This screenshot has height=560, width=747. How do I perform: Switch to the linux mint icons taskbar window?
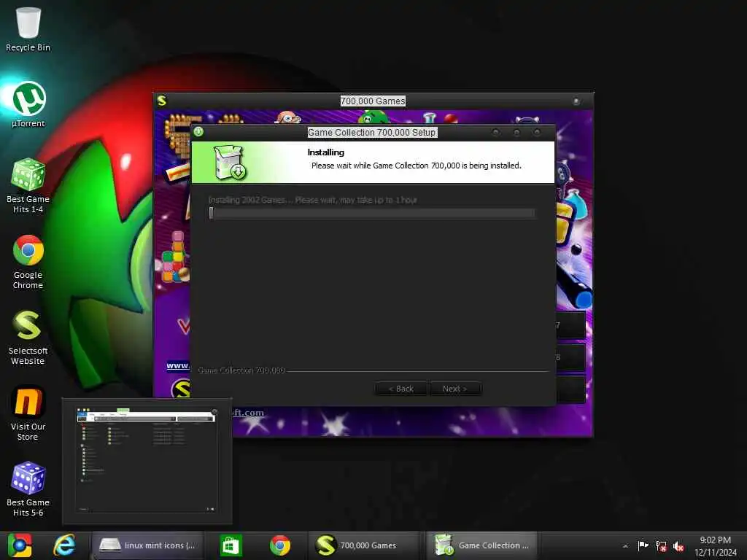click(147, 545)
